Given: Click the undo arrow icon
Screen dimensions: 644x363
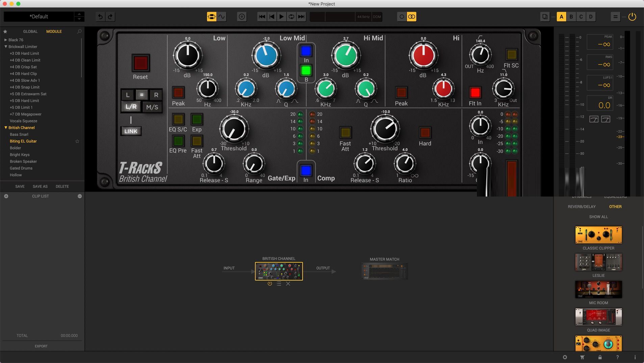Looking at the screenshot, I should pos(100,17).
